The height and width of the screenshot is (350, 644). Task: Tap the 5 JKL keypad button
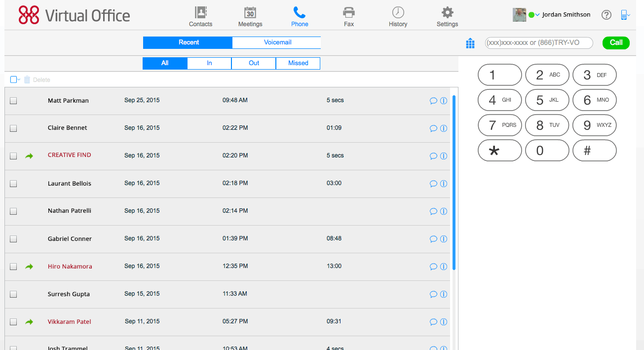tap(547, 100)
